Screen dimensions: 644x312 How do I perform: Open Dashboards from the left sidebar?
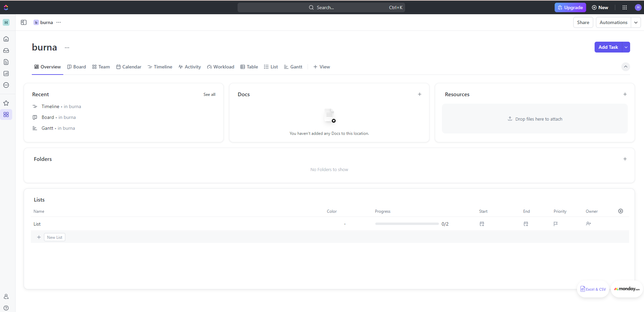coord(6,74)
